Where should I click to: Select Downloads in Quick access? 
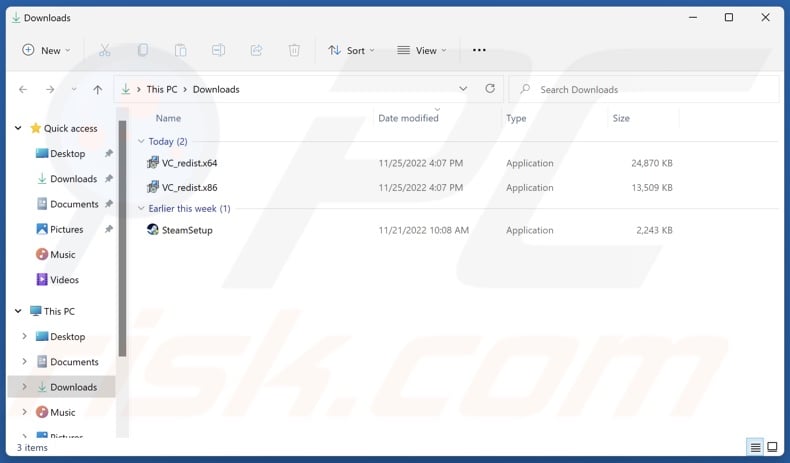point(74,178)
